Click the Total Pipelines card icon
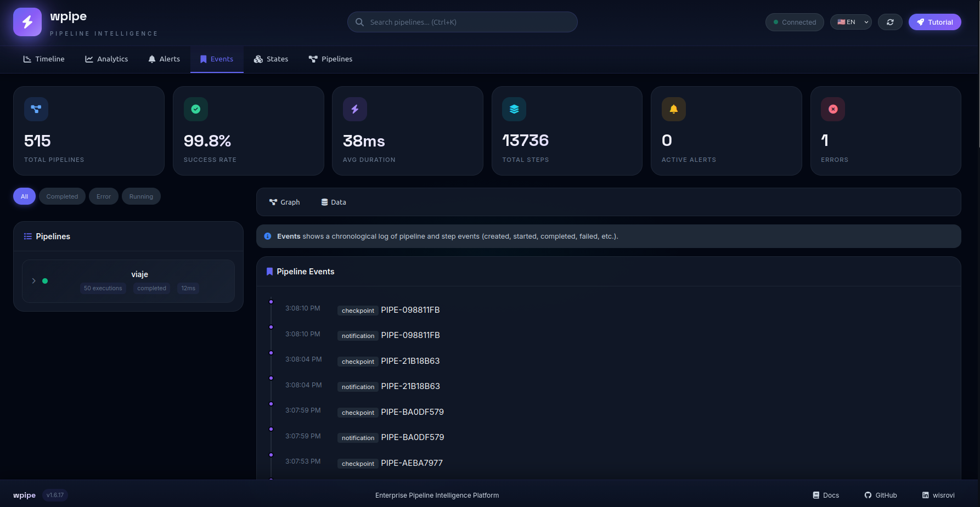Viewport: 980px width, 507px height. click(x=36, y=109)
